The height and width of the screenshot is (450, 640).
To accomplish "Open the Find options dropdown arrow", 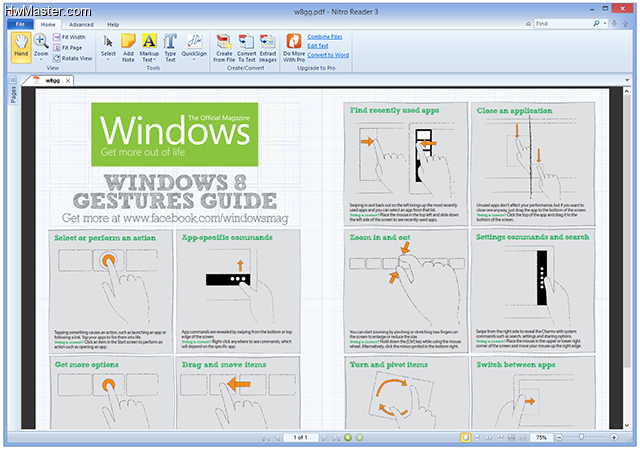I will click(x=605, y=24).
